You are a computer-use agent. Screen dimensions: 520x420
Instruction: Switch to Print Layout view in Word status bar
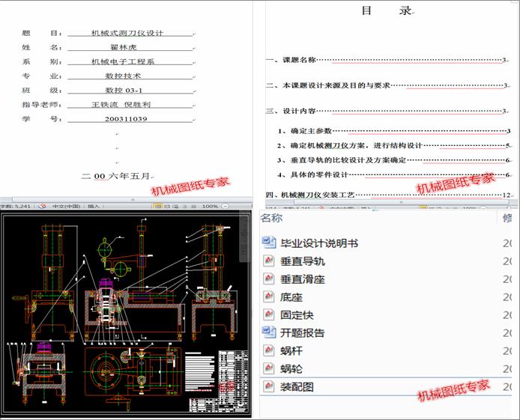coord(157,206)
